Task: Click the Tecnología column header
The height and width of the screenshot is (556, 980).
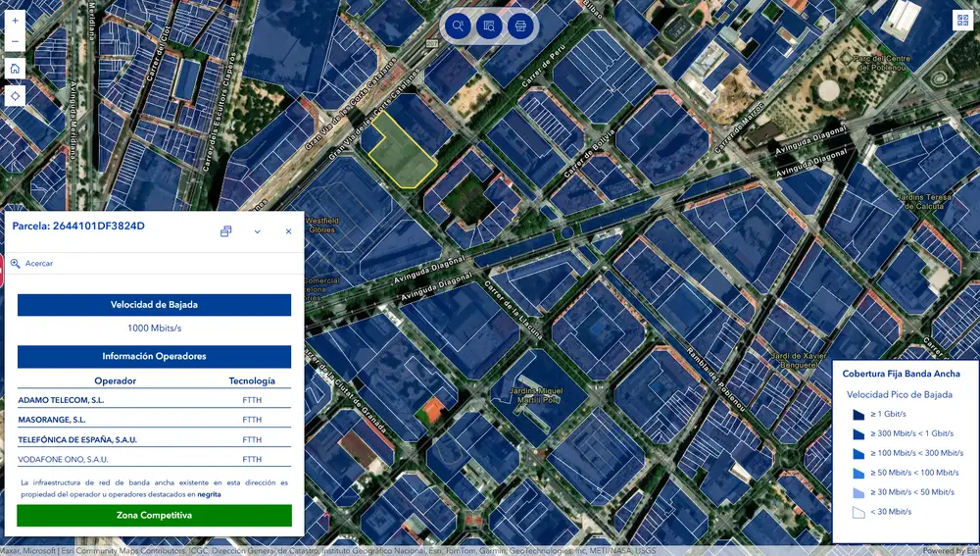Action: (x=252, y=380)
